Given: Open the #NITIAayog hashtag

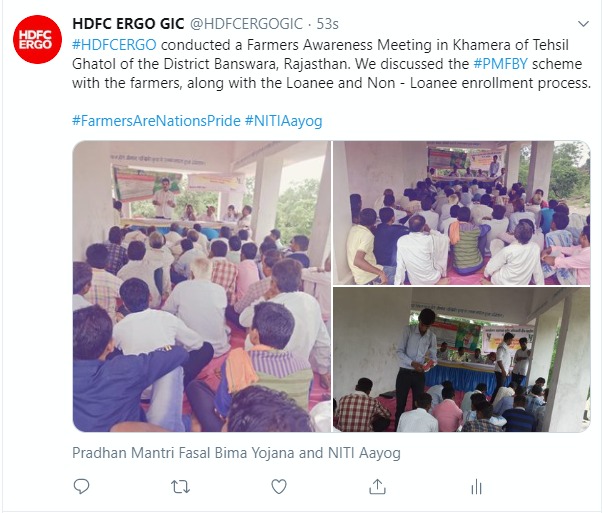Looking at the screenshot, I should tap(283, 121).
